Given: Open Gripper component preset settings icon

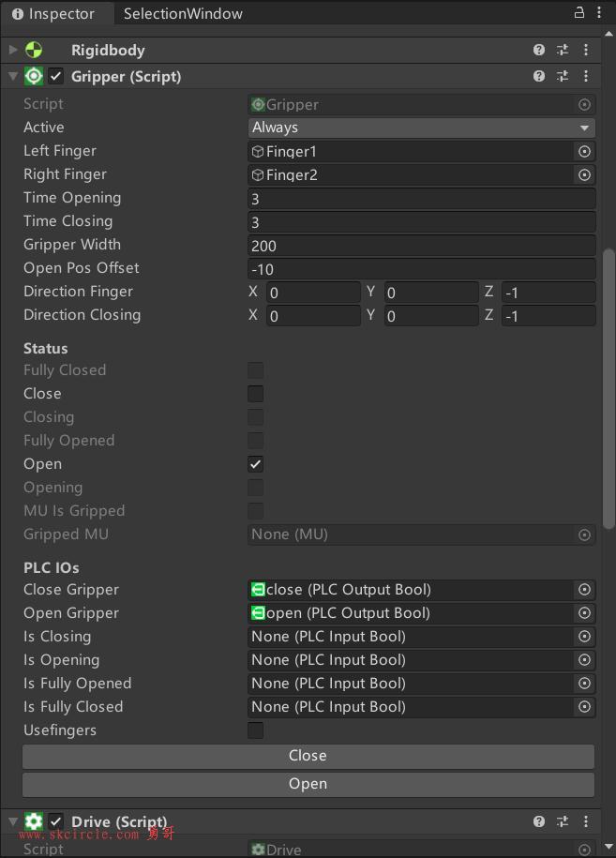Looking at the screenshot, I should [563, 76].
